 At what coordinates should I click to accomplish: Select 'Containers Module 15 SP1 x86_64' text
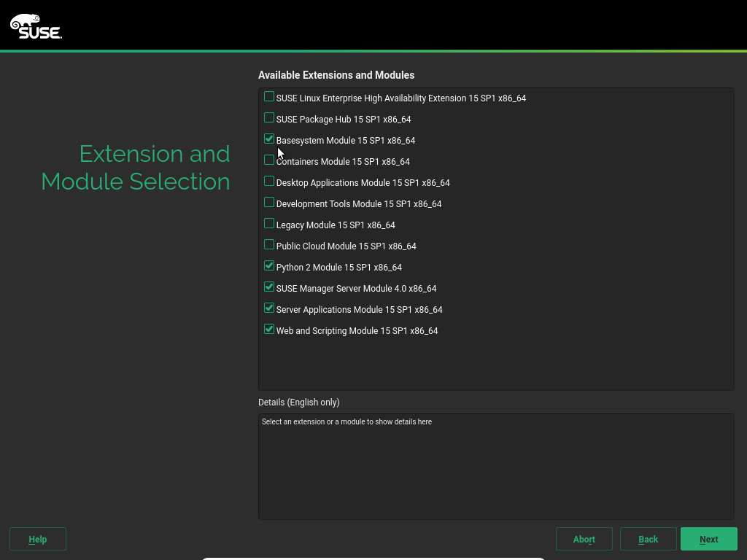(343, 162)
